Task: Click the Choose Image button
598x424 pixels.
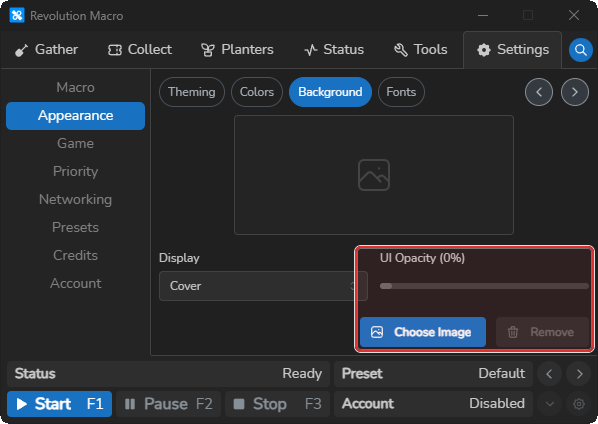Action: click(x=423, y=332)
